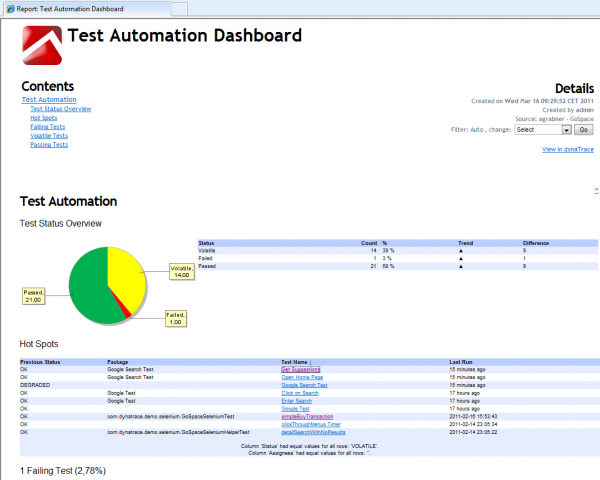Open the Google Search Test link
The height and width of the screenshot is (480, 600).
point(305,385)
